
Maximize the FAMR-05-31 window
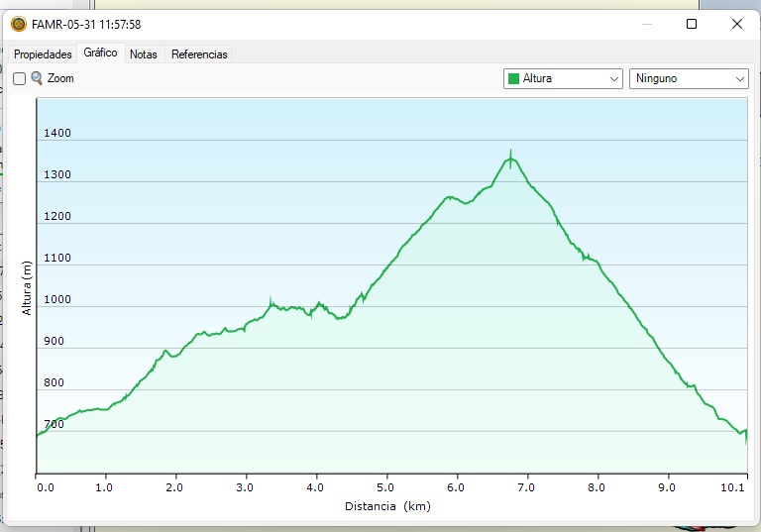click(x=692, y=24)
